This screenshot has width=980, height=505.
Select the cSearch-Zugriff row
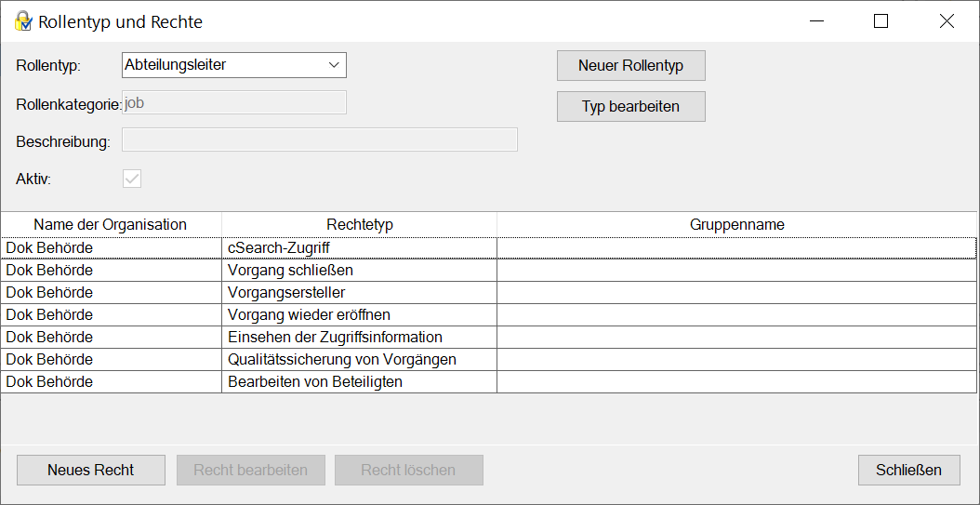coord(279,247)
